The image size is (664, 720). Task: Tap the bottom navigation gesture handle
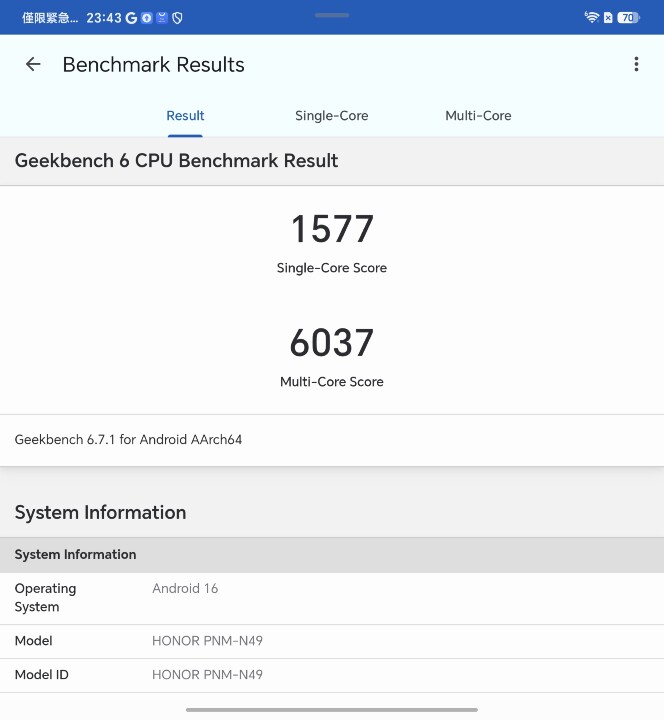(x=332, y=710)
